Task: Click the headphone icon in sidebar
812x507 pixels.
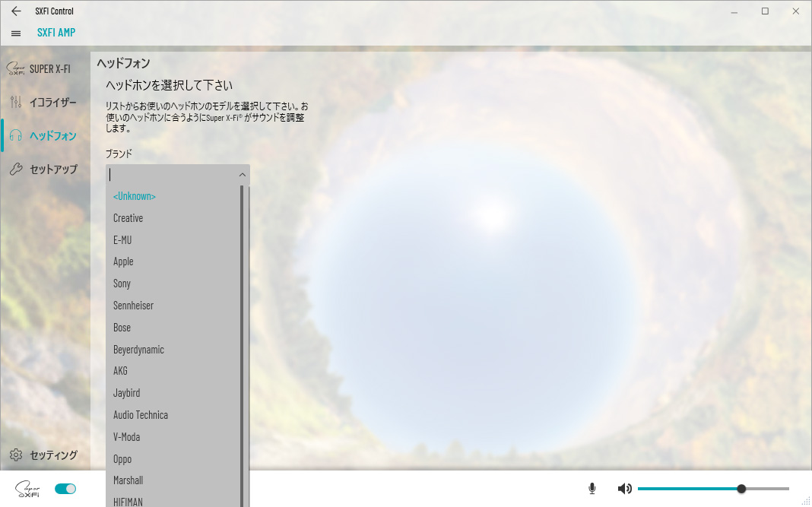Action: [x=16, y=136]
